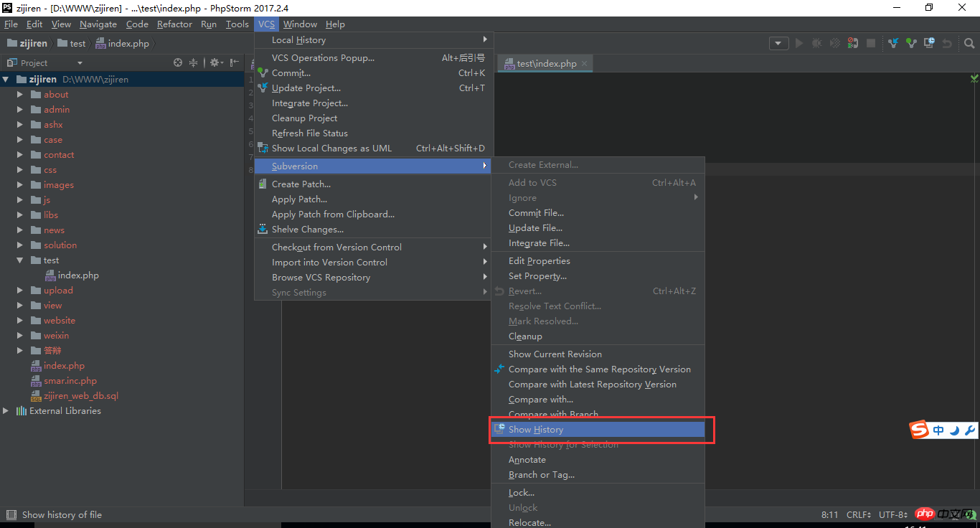Image resolution: width=980 pixels, height=528 pixels.
Task: Open the run configuration dropdown
Action: [779, 44]
